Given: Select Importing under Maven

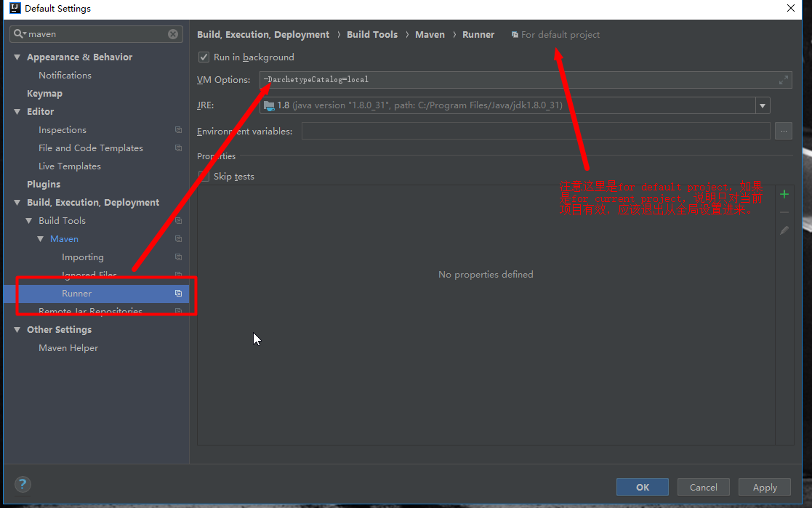Looking at the screenshot, I should tap(82, 257).
